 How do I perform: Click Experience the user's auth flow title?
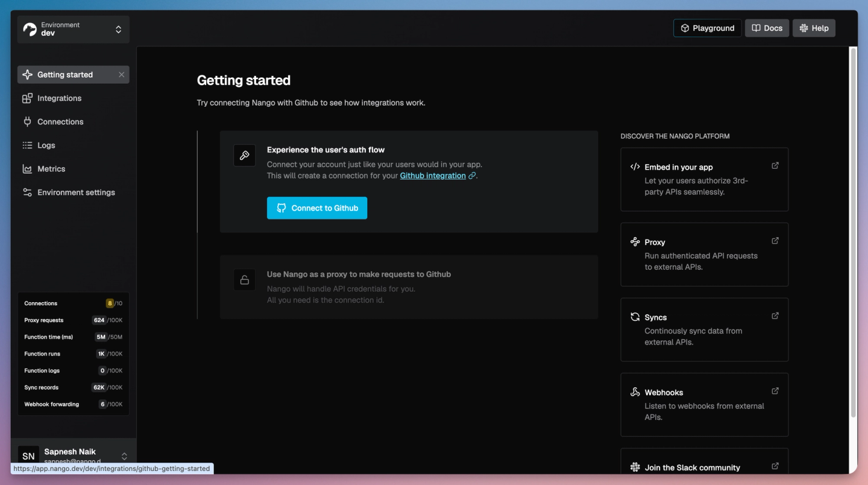click(x=325, y=150)
